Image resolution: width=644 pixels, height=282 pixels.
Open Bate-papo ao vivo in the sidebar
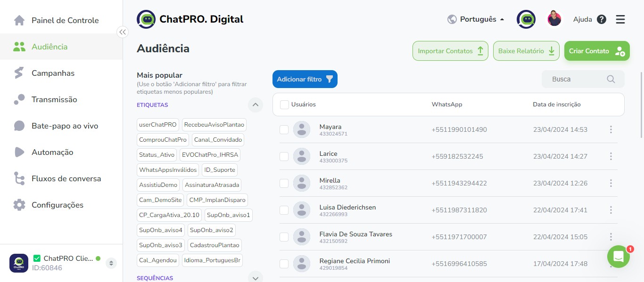coord(61,126)
